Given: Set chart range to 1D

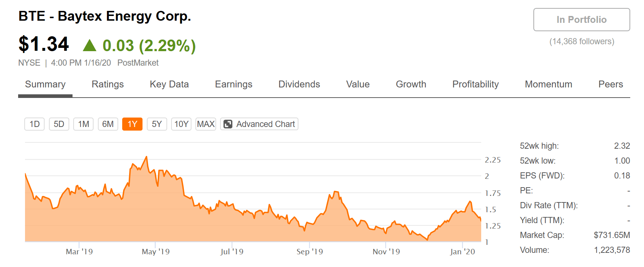Looking at the screenshot, I should tap(34, 124).
